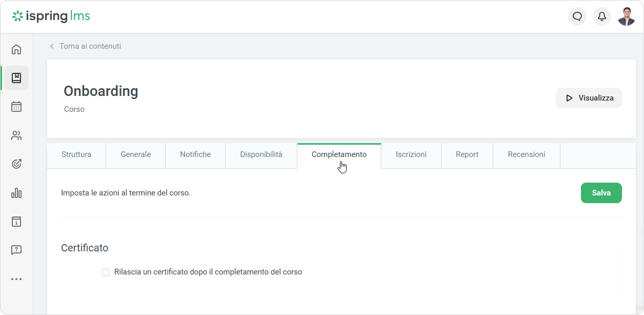
Task: Click the iSpring LMS logo
Action: click(51, 16)
